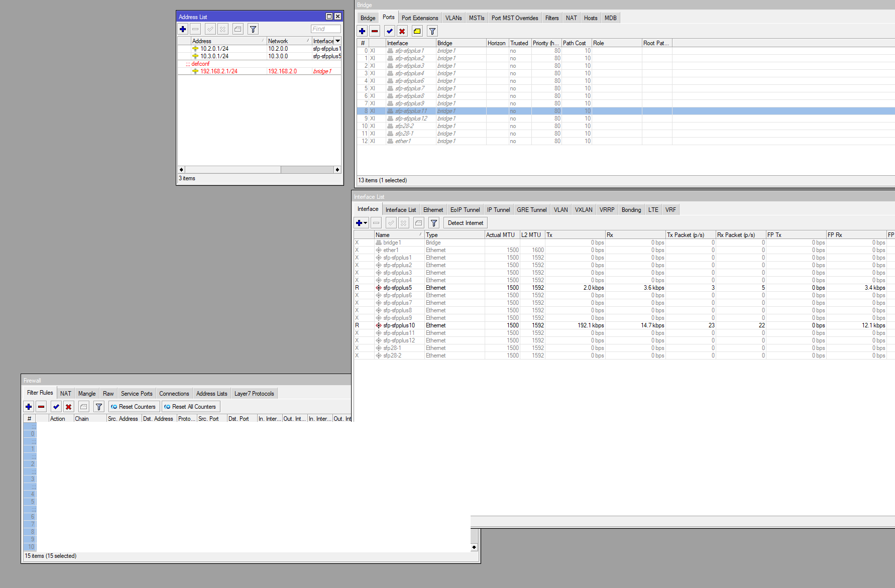Switch to the Raw tab in Firewall

tap(108, 394)
